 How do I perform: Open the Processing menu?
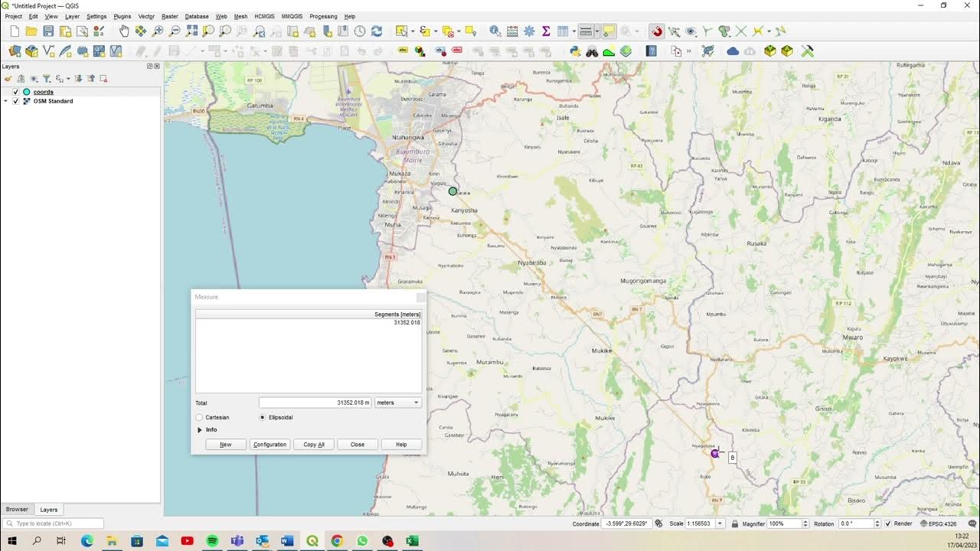point(323,16)
